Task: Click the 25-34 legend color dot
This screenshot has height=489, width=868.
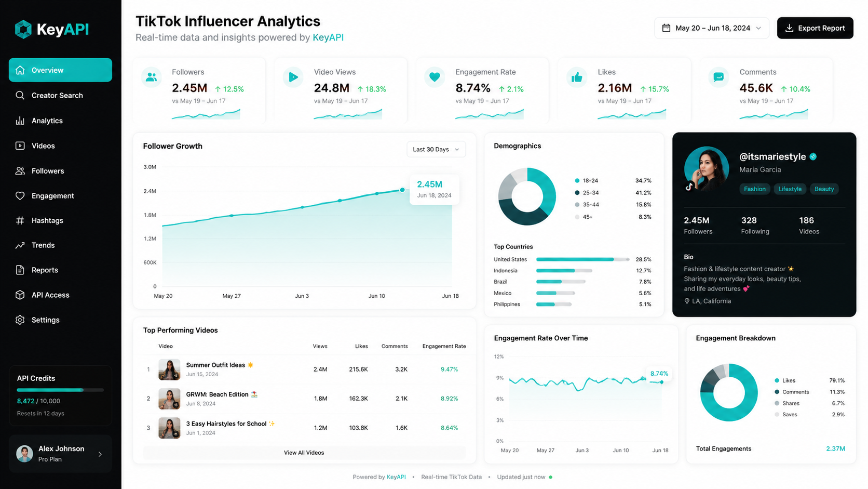Action: (x=577, y=193)
